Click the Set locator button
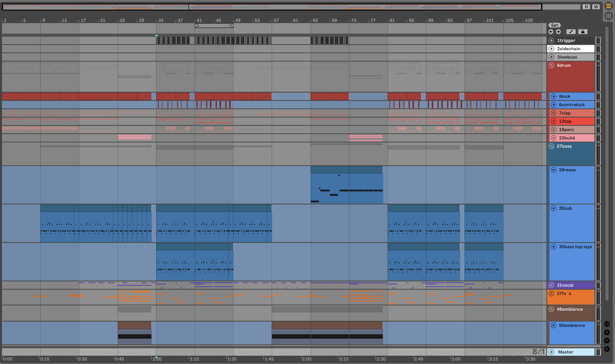 (x=554, y=25)
